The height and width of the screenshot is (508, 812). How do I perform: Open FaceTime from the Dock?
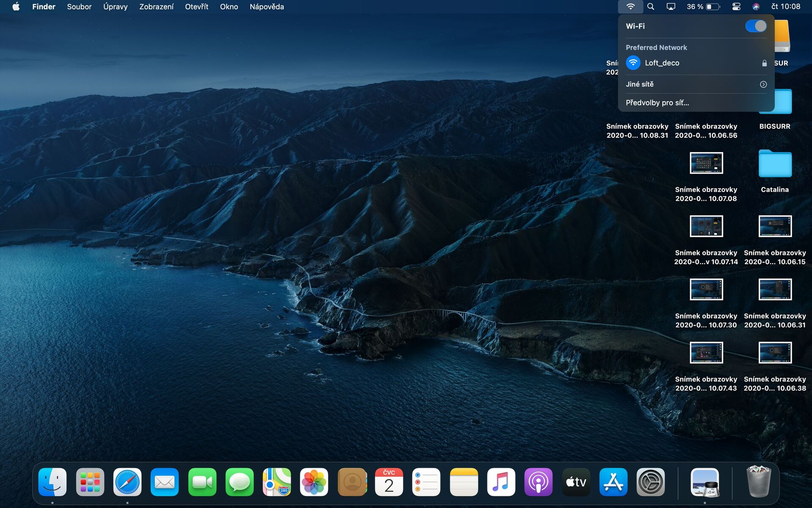202,482
